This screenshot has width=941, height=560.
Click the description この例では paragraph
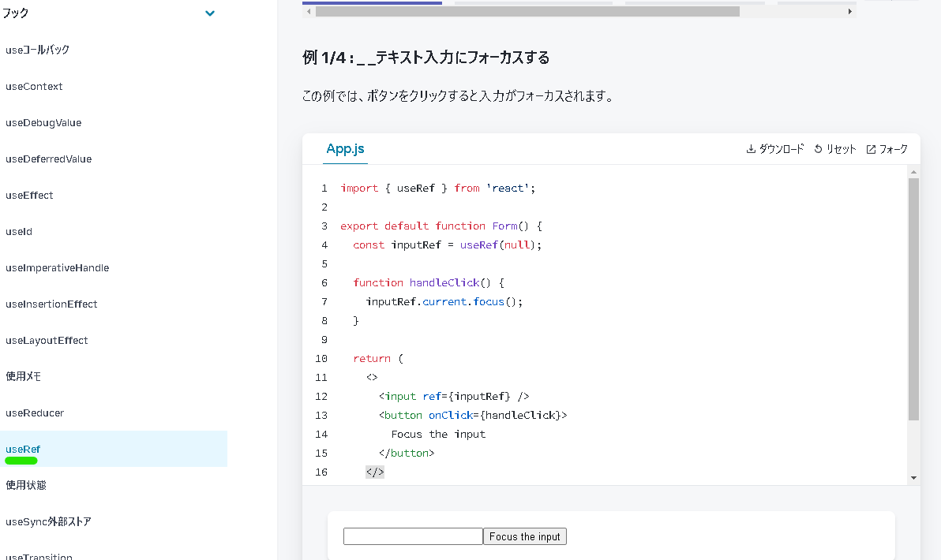click(459, 96)
